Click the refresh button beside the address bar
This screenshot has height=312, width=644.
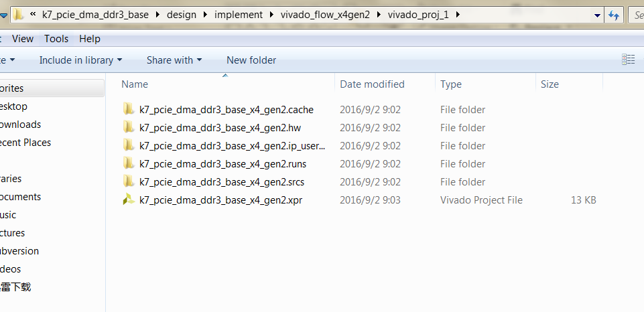[x=613, y=15]
